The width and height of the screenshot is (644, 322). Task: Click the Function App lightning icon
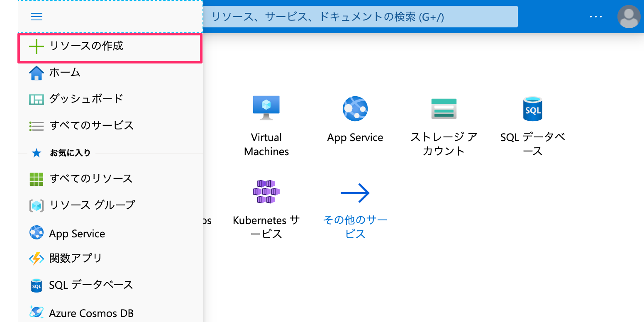pyautogui.click(x=37, y=259)
